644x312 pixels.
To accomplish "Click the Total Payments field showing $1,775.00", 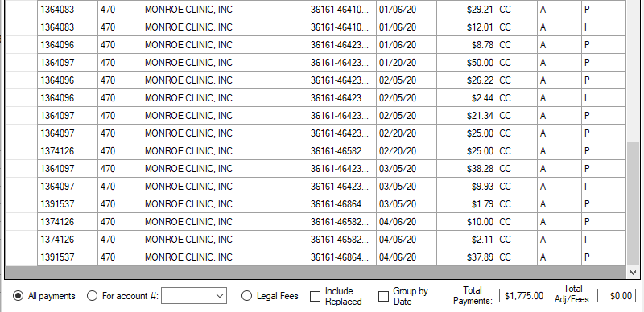I will point(523,296).
